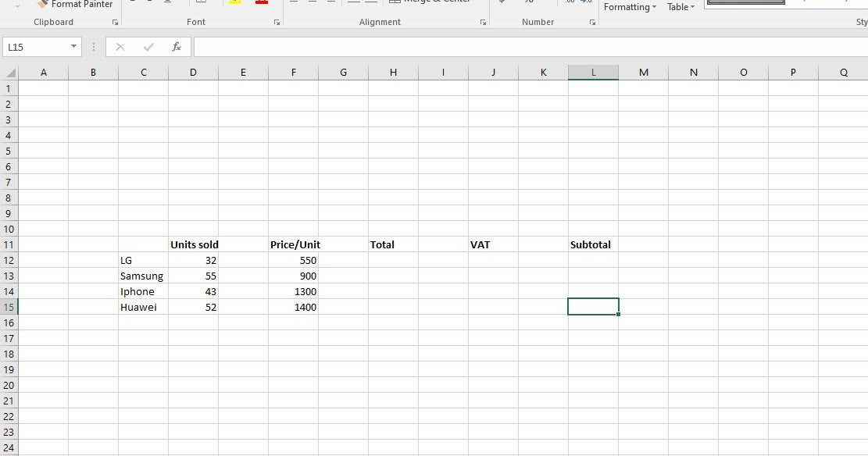Click the Format Painter tool
The height and width of the screenshot is (456, 868).
74,4
